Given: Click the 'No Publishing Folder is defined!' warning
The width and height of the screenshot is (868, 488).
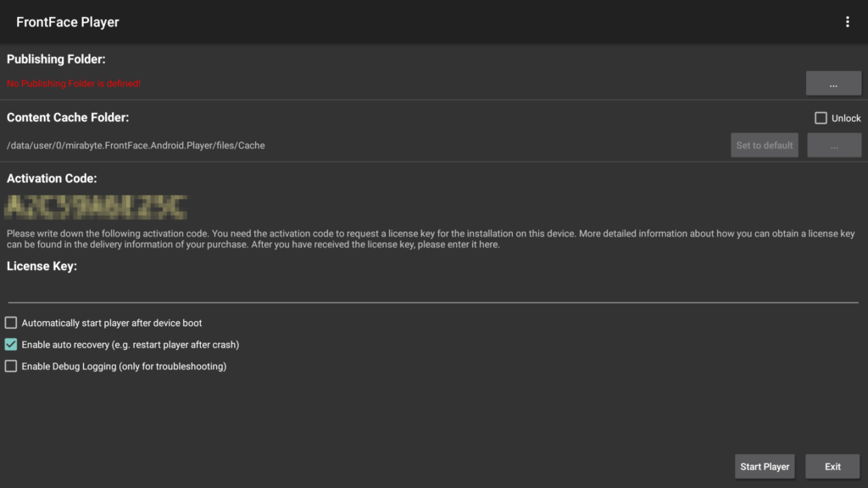Looking at the screenshot, I should click(74, 84).
